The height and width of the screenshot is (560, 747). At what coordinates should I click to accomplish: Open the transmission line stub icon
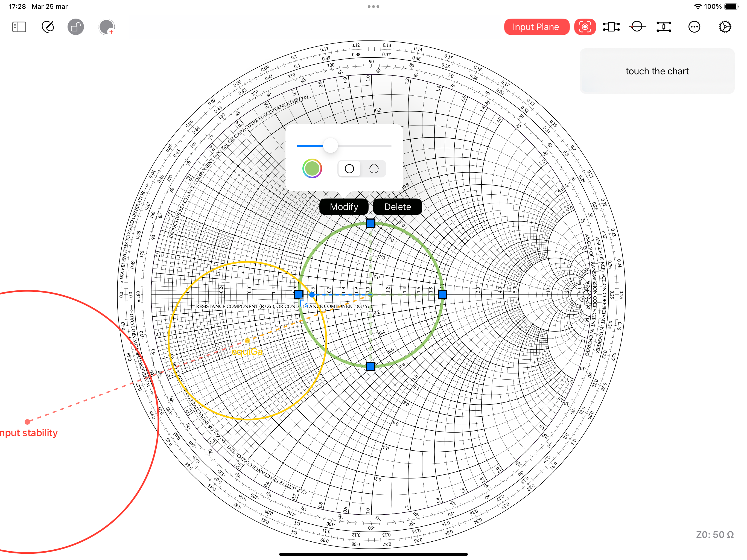pyautogui.click(x=664, y=27)
